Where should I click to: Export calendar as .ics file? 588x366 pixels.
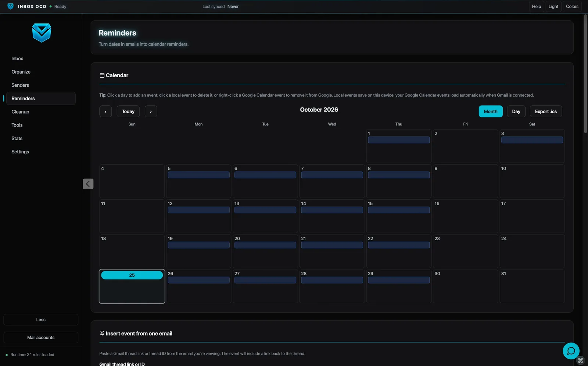click(546, 111)
